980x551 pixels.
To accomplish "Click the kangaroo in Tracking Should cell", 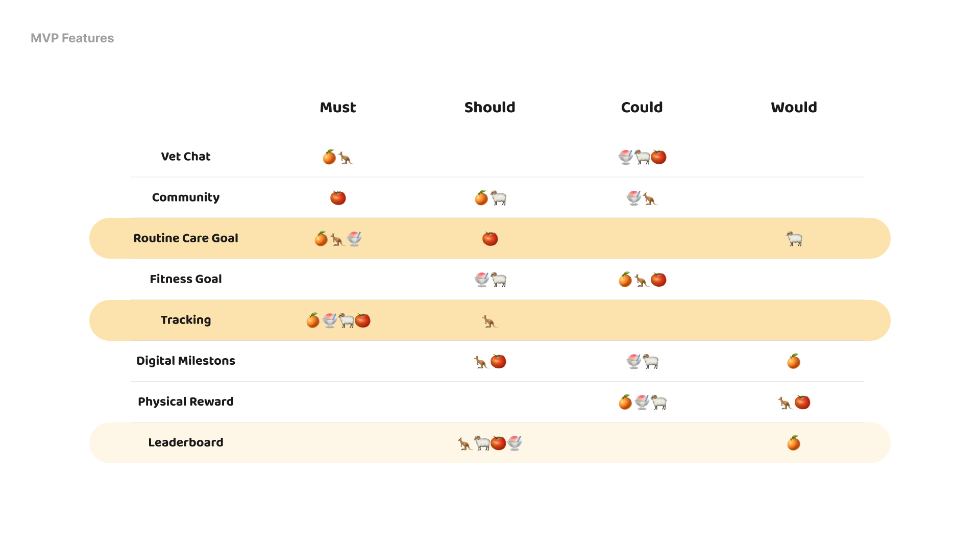I will (490, 321).
